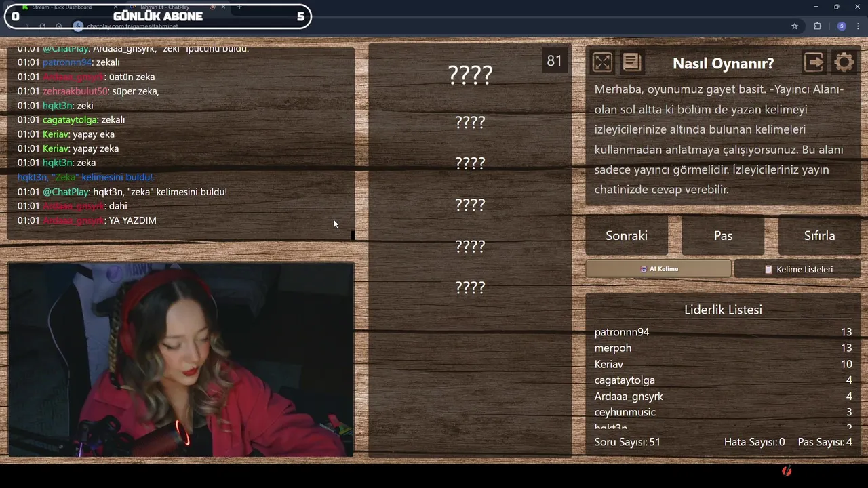Click the Soru Sayısı: 51 counter
Screen dimensions: 868x488
[x=627, y=442]
